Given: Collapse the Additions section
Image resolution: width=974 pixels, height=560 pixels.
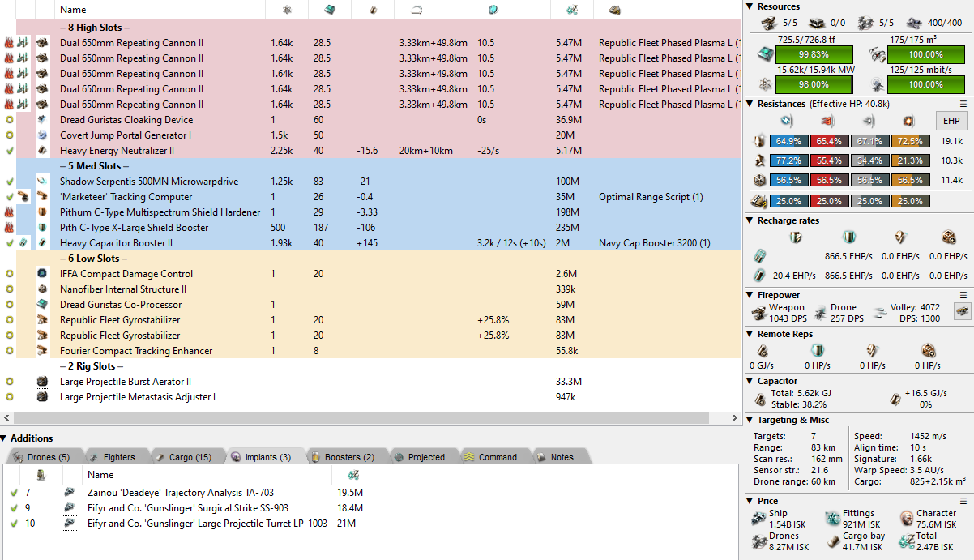Looking at the screenshot, I should click(x=5, y=438).
